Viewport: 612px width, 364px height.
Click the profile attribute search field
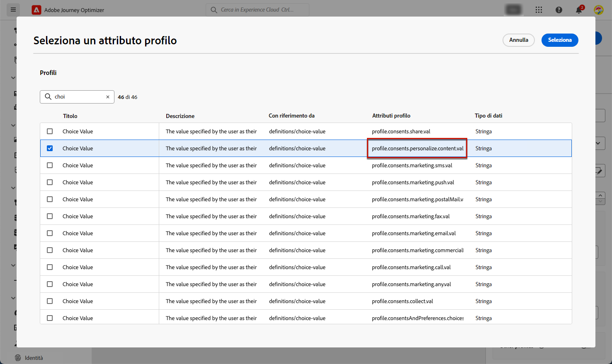[x=79, y=97]
